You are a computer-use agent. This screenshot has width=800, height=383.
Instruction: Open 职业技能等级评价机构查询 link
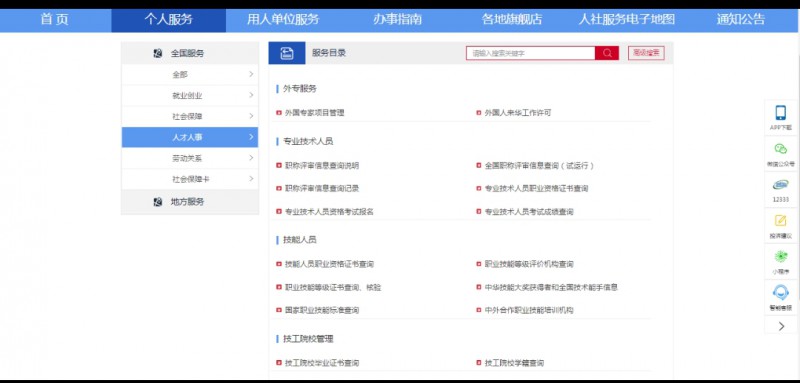tap(529, 264)
